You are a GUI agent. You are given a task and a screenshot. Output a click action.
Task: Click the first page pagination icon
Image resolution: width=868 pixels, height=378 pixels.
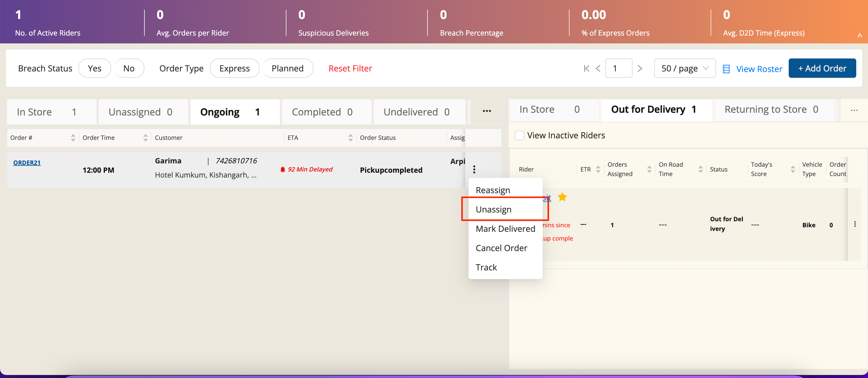click(586, 68)
